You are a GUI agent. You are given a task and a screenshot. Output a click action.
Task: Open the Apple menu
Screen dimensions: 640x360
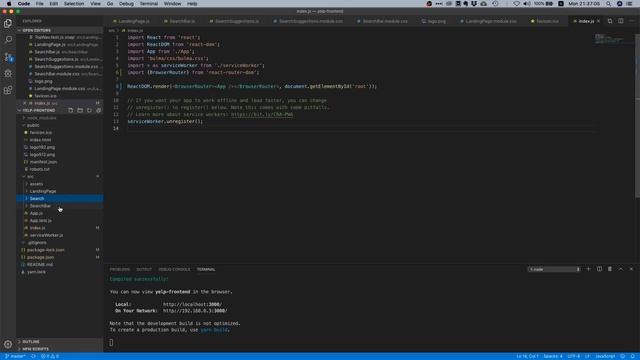tap(9, 4)
